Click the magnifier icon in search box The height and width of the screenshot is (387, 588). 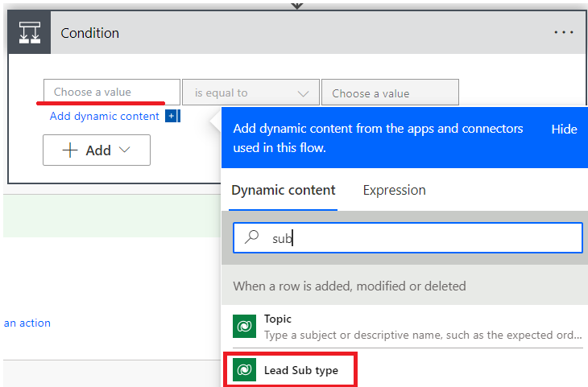[251, 237]
